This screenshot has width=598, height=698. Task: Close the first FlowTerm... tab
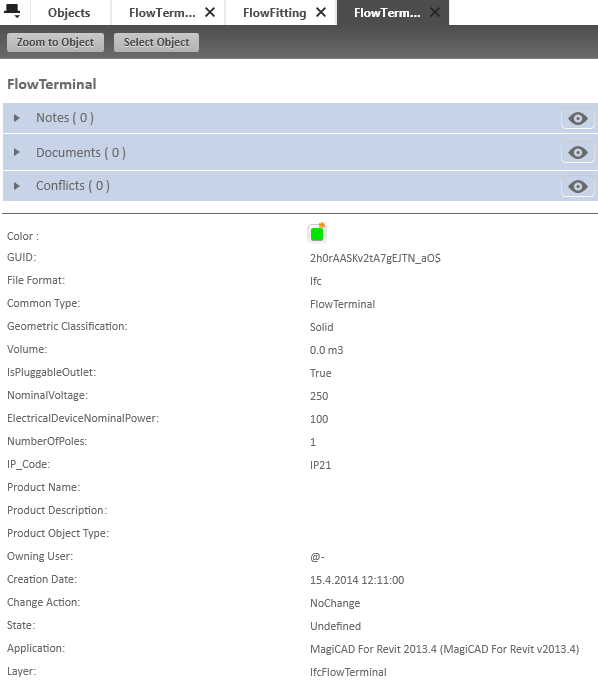pos(210,12)
